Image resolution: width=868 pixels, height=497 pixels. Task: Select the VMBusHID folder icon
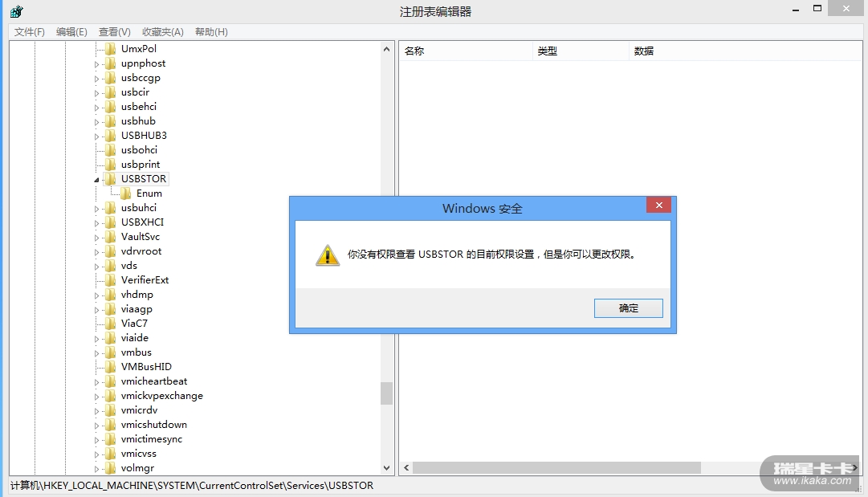click(111, 366)
